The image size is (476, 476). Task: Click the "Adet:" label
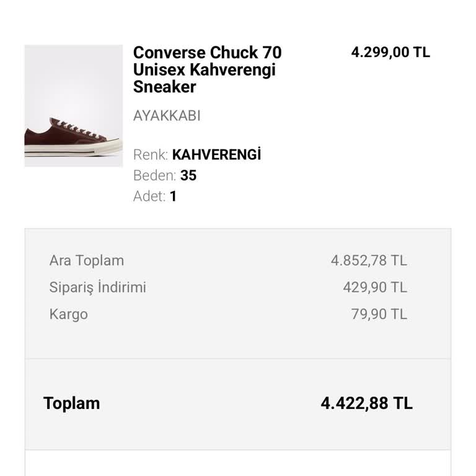(149, 196)
